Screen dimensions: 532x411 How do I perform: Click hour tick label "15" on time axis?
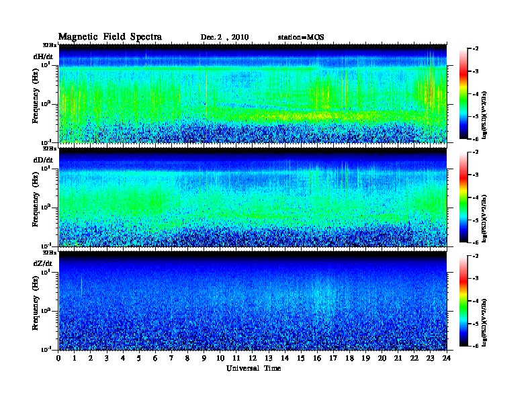301,359
